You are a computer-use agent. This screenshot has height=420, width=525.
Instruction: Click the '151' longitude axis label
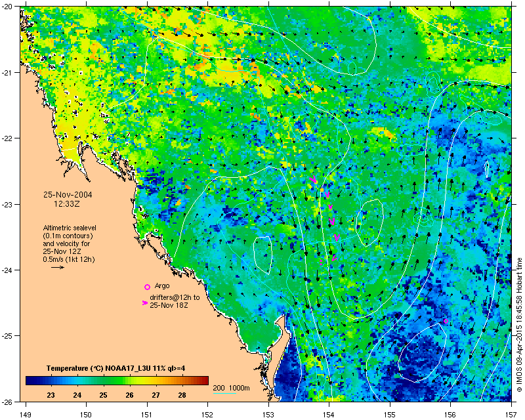(x=147, y=415)
